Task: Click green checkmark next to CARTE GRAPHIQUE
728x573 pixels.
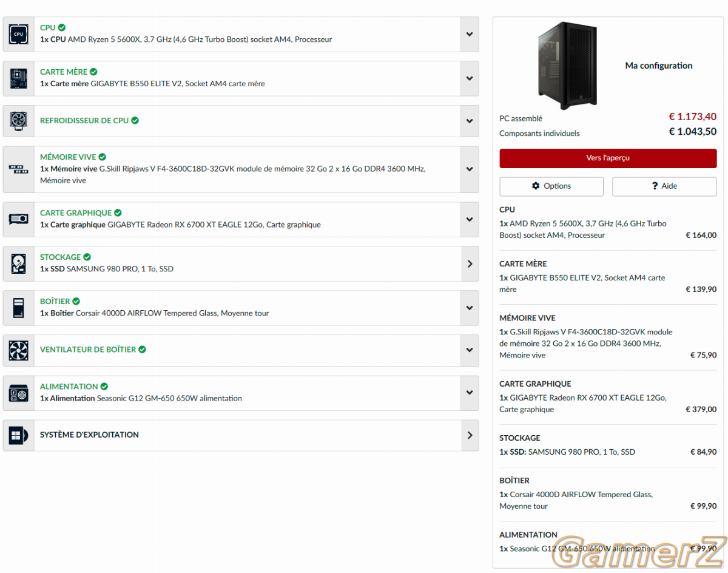Action: [118, 212]
